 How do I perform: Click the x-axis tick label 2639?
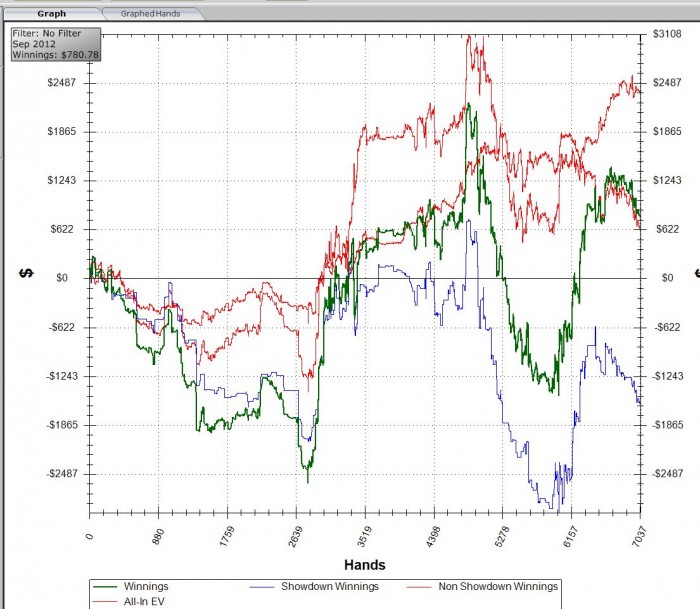click(x=296, y=537)
